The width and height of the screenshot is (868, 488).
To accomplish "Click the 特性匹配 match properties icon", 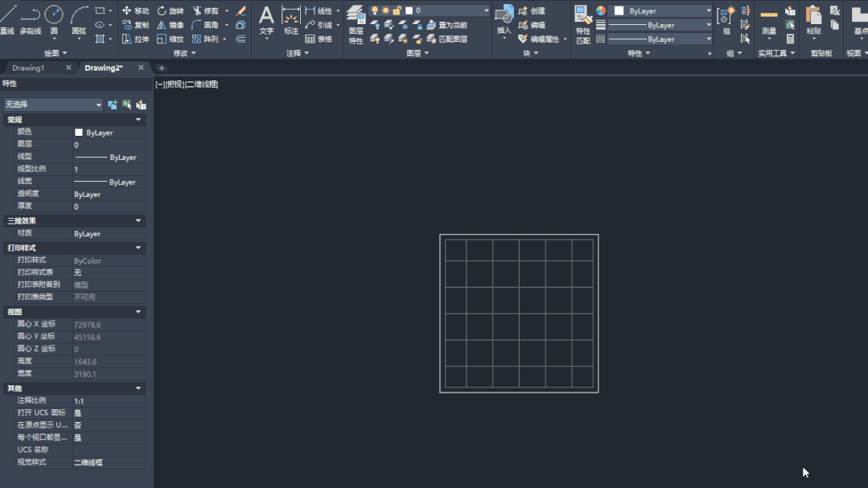I will click(582, 23).
